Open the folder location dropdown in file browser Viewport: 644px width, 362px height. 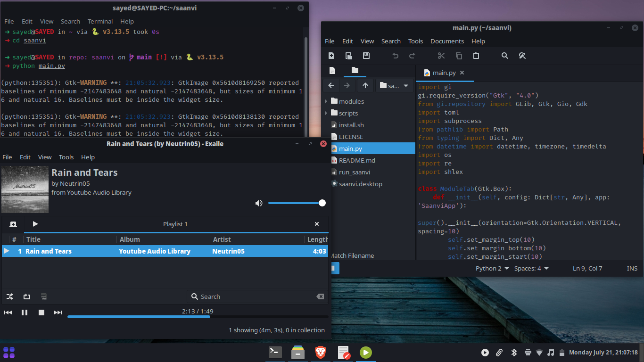click(x=395, y=85)
